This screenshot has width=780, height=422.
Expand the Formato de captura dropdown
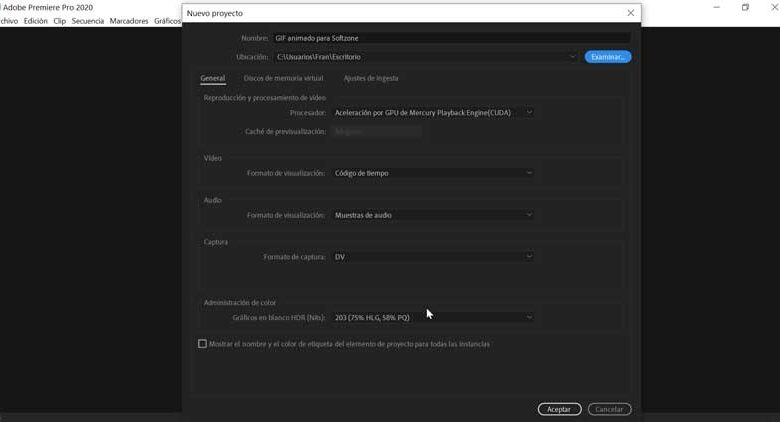[x=433, y=257]
